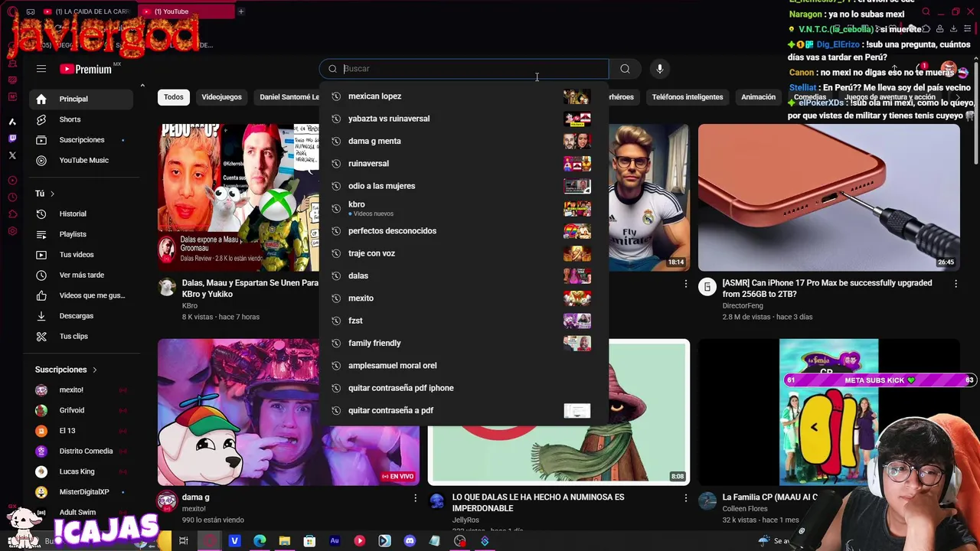Open Descargas in the sidebar
Viewport: 980px width, 551px height.
coord(83,316)
